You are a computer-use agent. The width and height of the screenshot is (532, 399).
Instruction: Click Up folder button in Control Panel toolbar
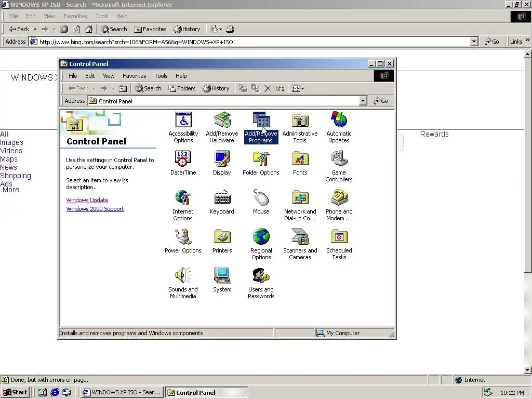click(123, 88)
